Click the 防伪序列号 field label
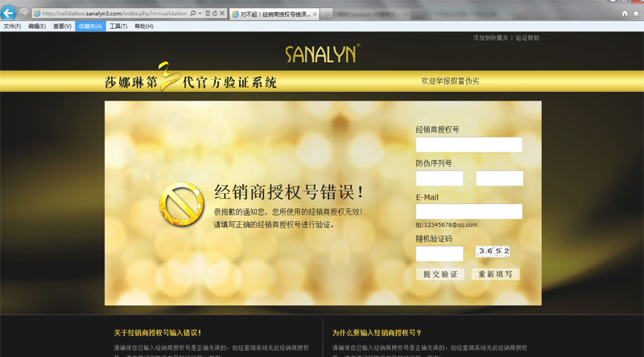The width and height of the screenshot is (644, 357). 434,163
